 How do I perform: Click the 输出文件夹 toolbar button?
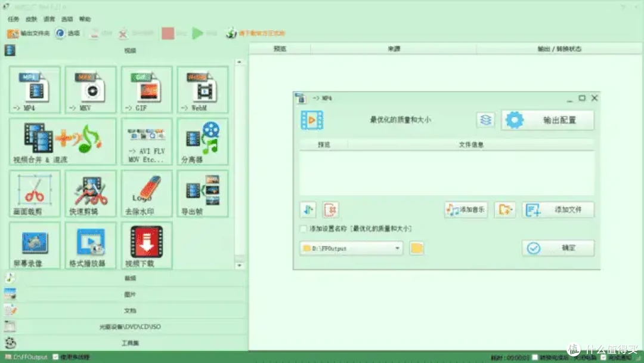(x=28, y=33)
